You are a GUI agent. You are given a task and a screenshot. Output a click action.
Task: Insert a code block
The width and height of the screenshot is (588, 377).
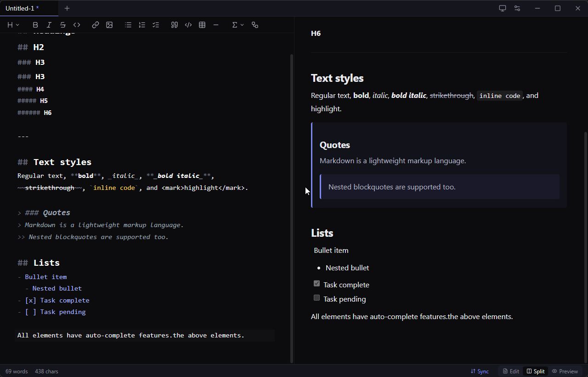(x=188, y=25)
